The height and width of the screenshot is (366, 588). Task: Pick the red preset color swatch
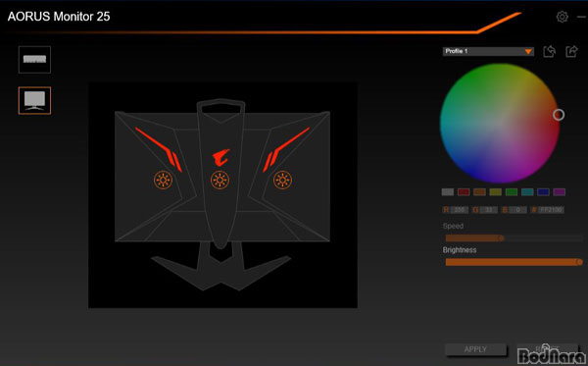[464, 192]
